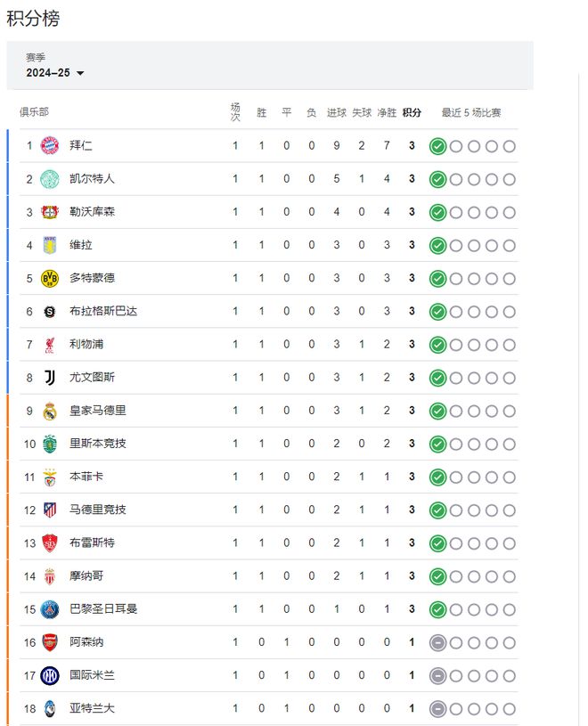Viewport: 588px width, 726px height.
Task: Click the 亚特兰大 team name
Action: [92, 708]
